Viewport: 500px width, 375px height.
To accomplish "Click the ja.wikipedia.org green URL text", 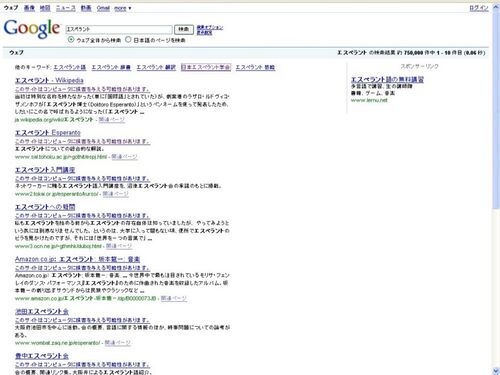I will pyautogui.click(x=54, y=120).
